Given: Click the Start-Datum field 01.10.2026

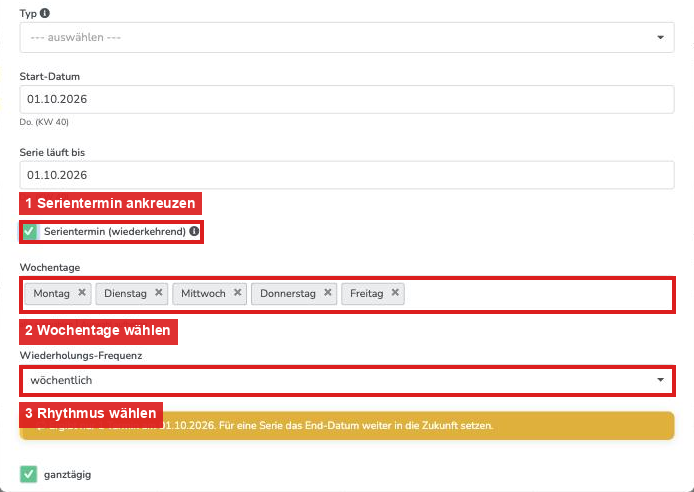Looking at the screenshot, I should (347, 99).
